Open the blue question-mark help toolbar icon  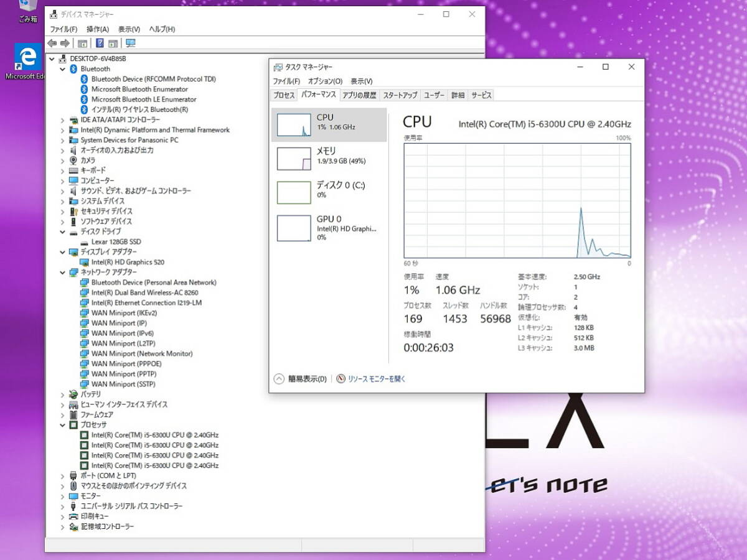(x=100, y=43)
